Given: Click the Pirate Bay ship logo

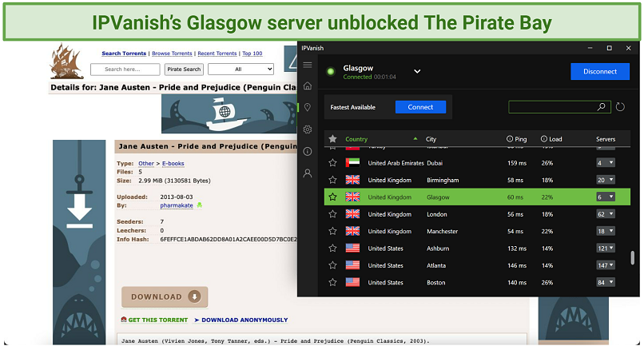Looking at the screenshot, I should click(66, 62).
